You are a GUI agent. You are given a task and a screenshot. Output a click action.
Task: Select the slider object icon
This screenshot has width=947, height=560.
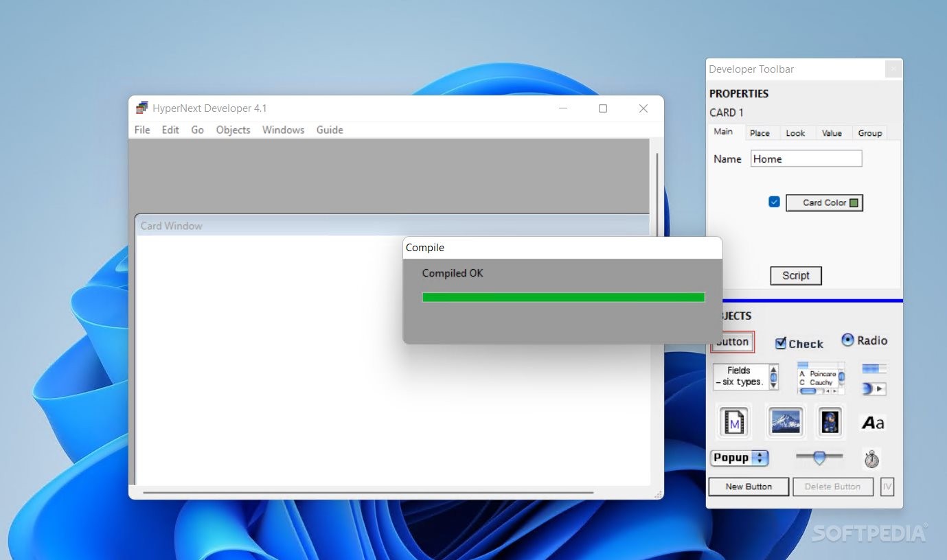(x=819, y=456)
